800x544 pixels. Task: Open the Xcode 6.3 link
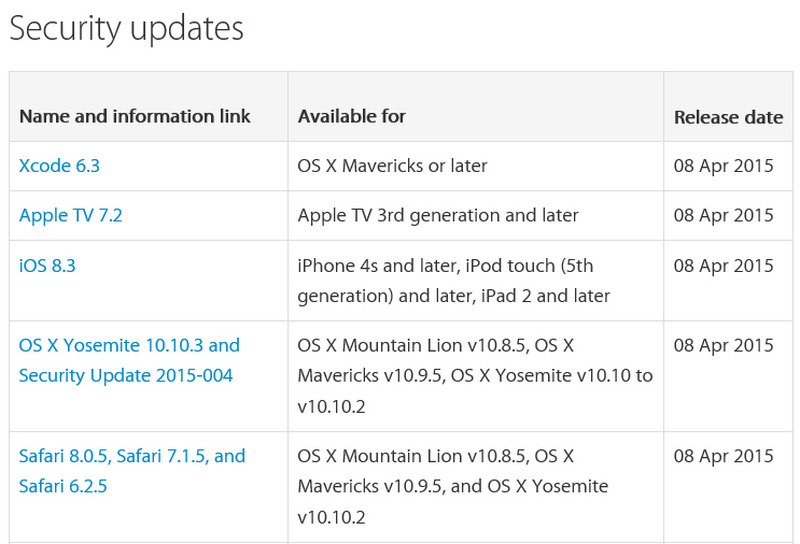[59, 166]
